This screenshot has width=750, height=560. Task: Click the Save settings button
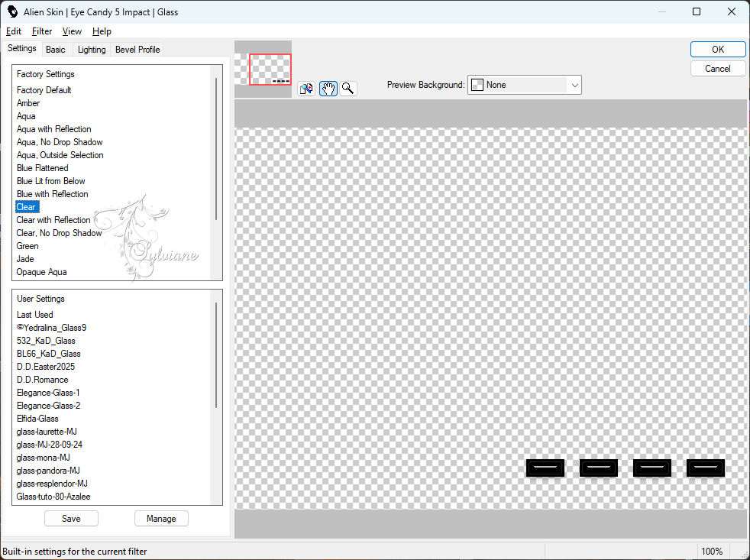(x=71, y=518)
